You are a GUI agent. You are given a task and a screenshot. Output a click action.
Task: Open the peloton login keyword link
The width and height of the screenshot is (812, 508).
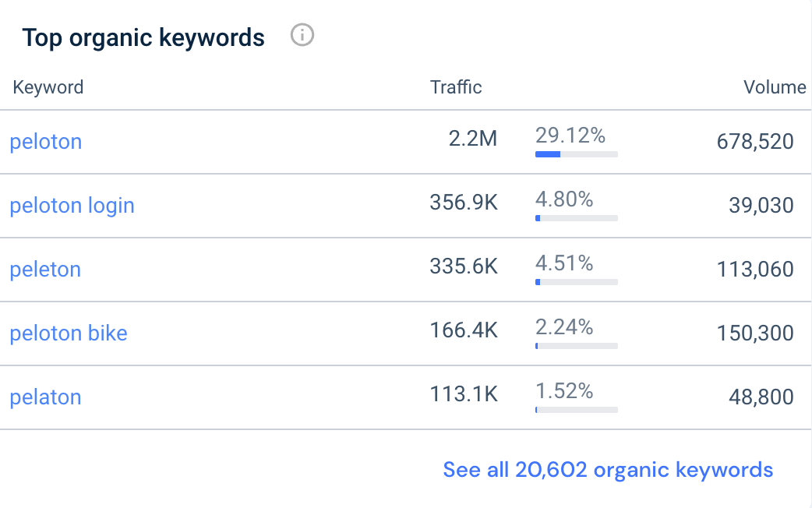(72, 206)
